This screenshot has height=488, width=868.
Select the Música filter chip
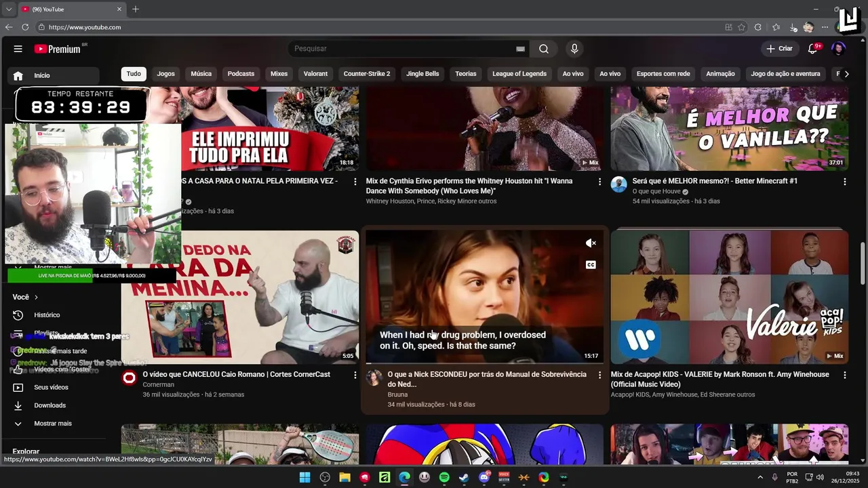point(201,74)
